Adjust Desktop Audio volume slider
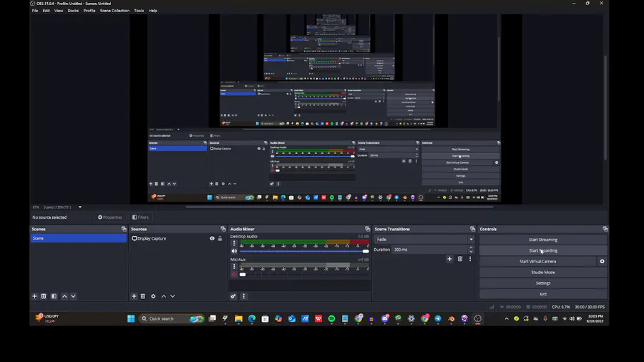644x362 pixels. click(x=304, y=251)
